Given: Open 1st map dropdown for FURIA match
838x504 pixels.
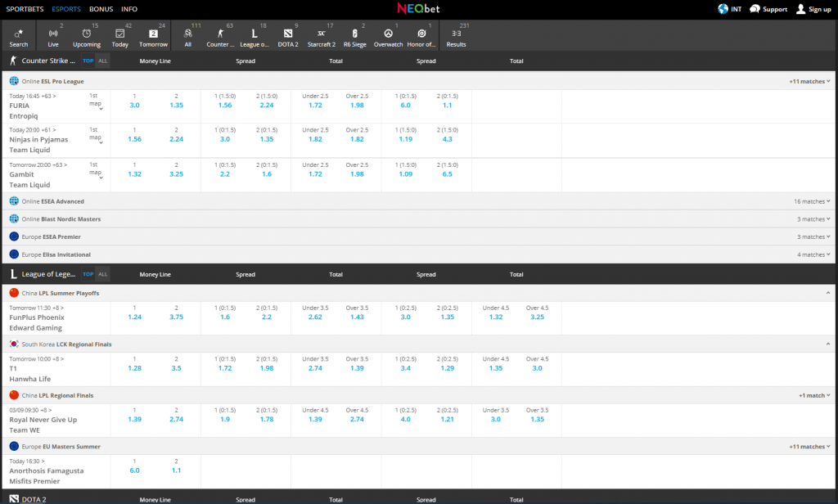Looking at the screenshot, I should (x=96, y=101).
